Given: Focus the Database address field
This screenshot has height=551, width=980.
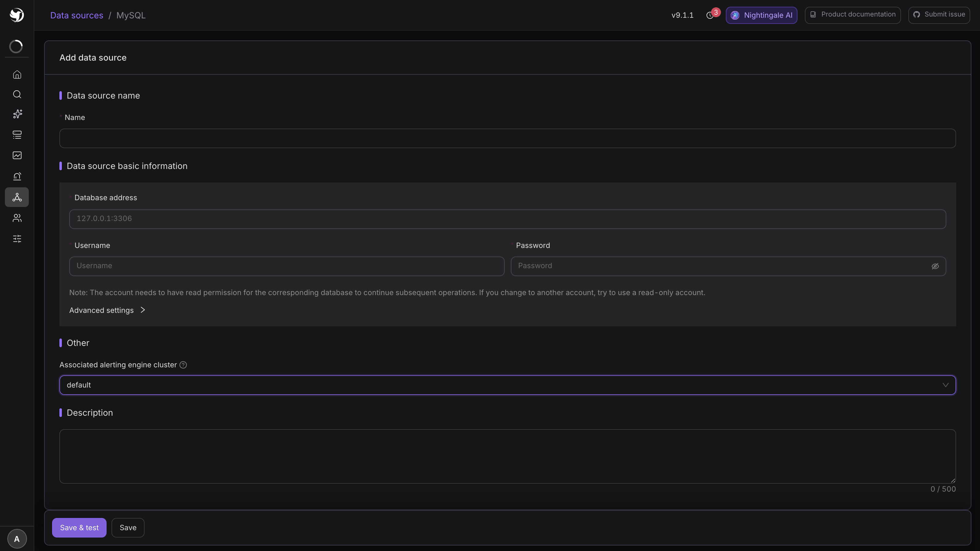Looking at the screenshot, I should point(507,219).
